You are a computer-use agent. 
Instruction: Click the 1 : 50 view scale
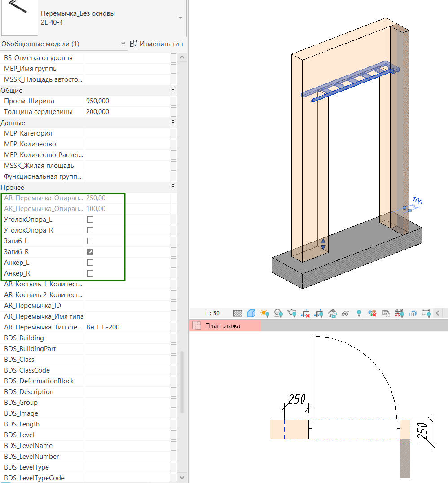211,313
